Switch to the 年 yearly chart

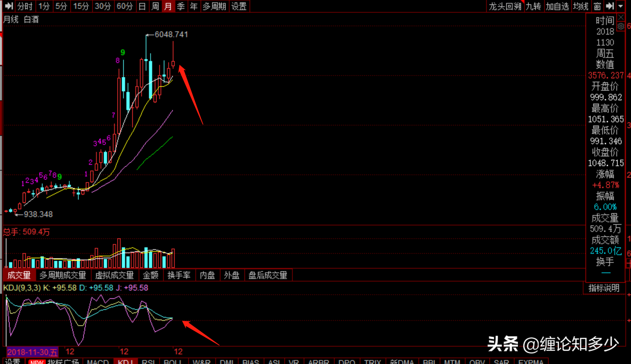(x=194, y=6)
